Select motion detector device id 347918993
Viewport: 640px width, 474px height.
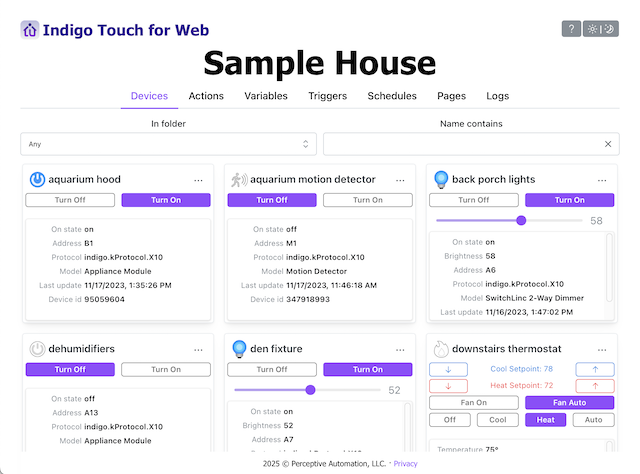pos(308,299)
